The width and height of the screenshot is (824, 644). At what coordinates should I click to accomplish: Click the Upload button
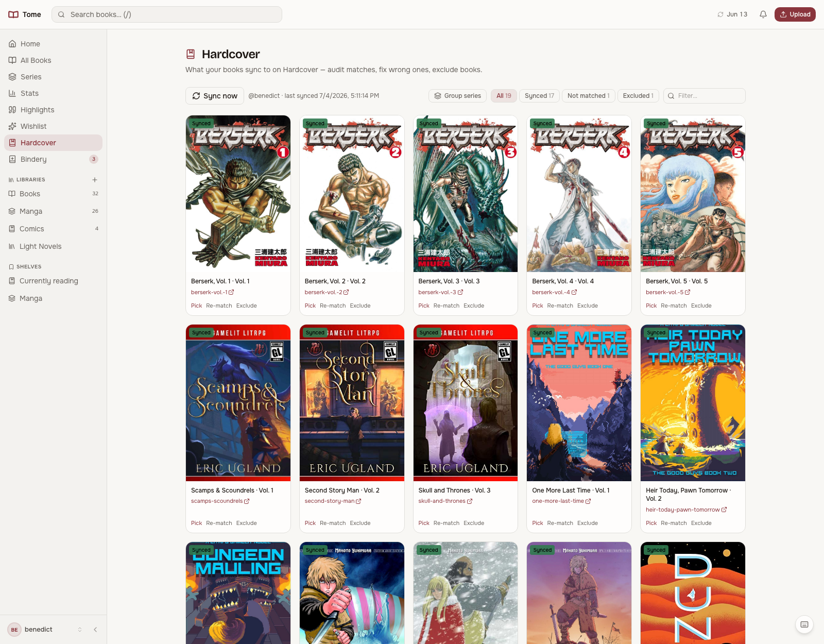[x=795, y=14]
